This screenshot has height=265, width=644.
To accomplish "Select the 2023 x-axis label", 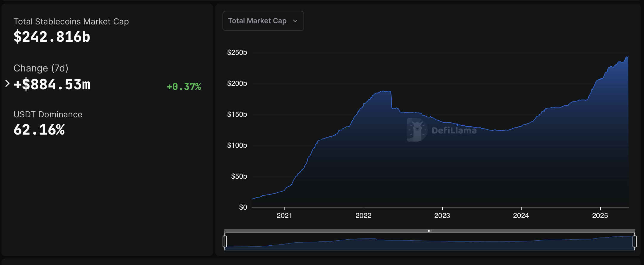I will [x=442, y=216].
